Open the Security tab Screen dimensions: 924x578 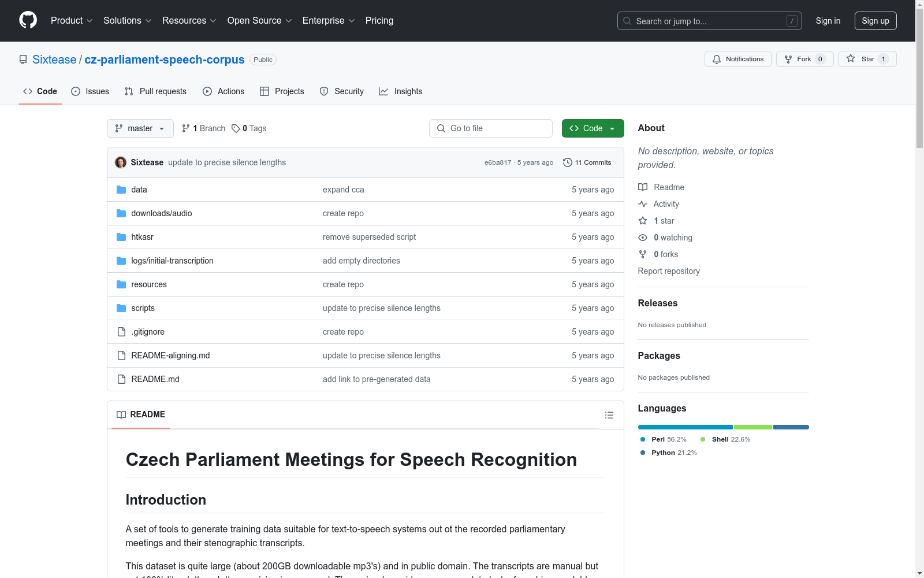(342, 91)
